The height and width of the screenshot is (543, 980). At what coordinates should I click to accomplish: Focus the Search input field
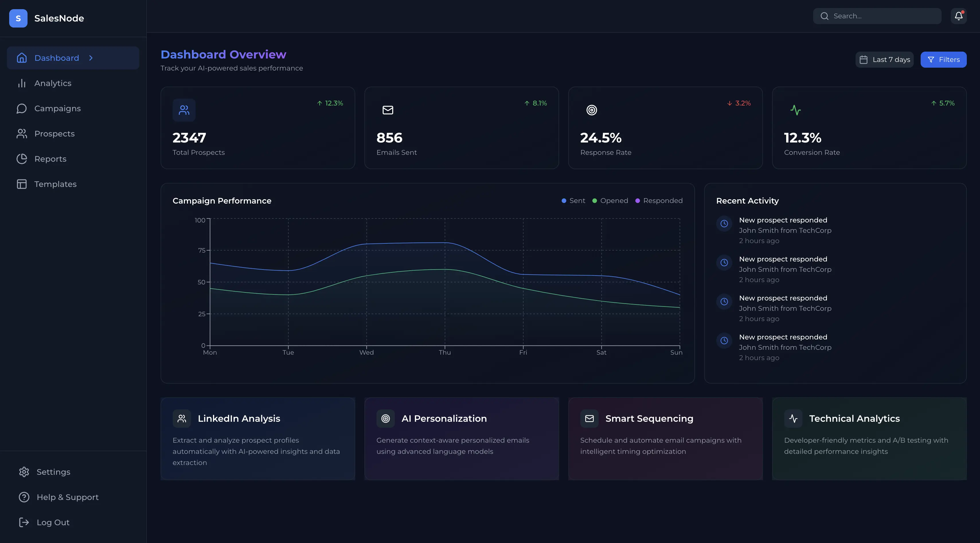tap(877, 16)
